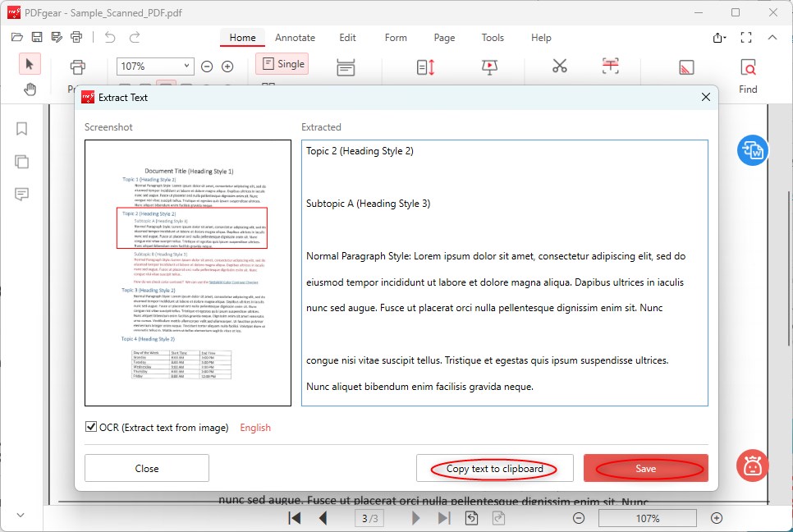Open the Find search tool
The width and height of the screenshot is (793, 532).
pos(747,75)
